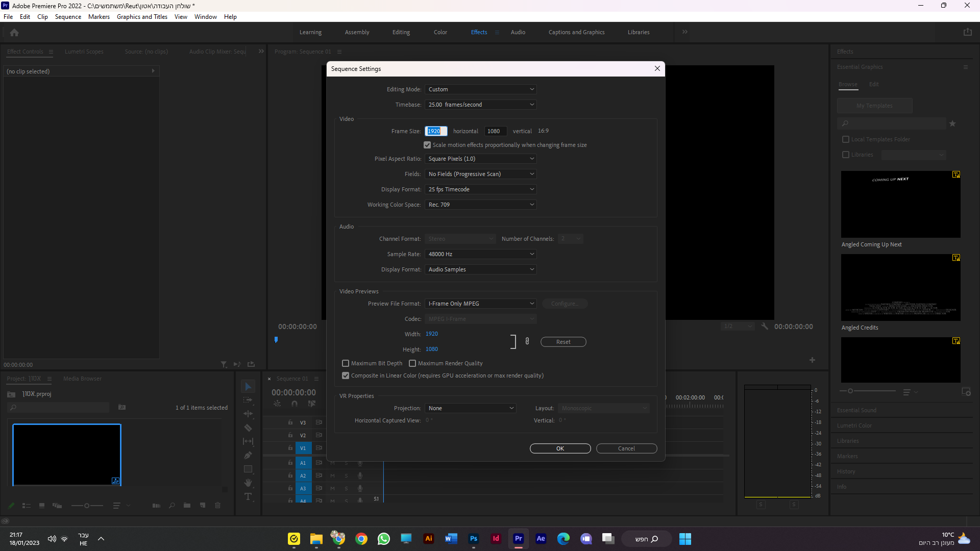Toggle the timeline snap magnet icon
Screen dimensions: 980x551
[x=295, y=404]
